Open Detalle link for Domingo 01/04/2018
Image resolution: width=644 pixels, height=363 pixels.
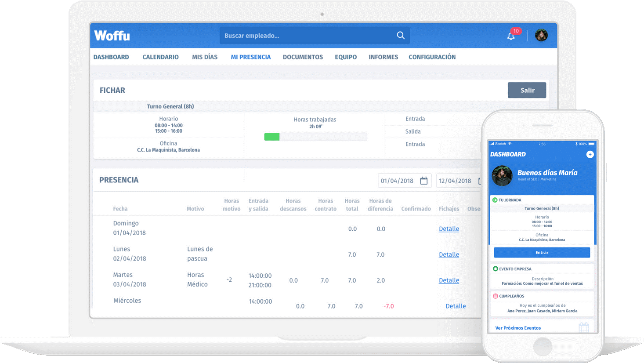coord(449,229)
